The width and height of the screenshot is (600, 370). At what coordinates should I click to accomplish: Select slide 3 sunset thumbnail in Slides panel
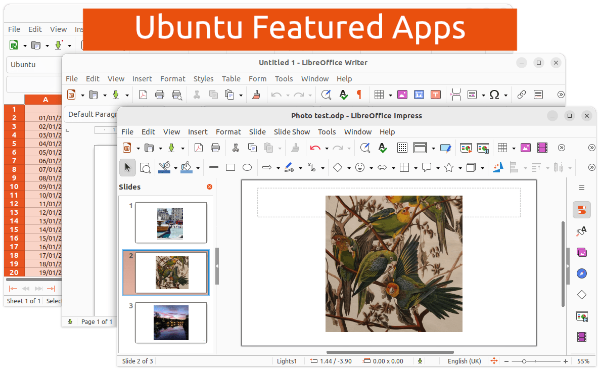(171, 323)
